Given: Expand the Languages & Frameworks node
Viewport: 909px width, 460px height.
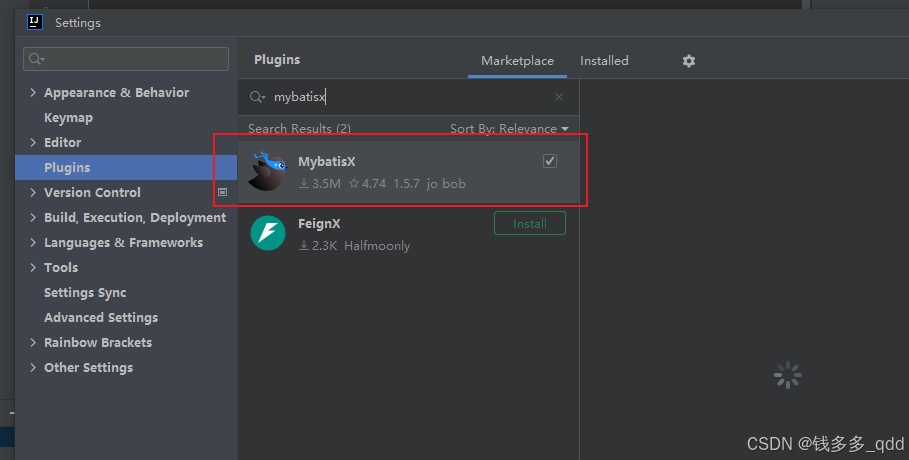Looking at the screenshot, I should (x=33, y=242).
